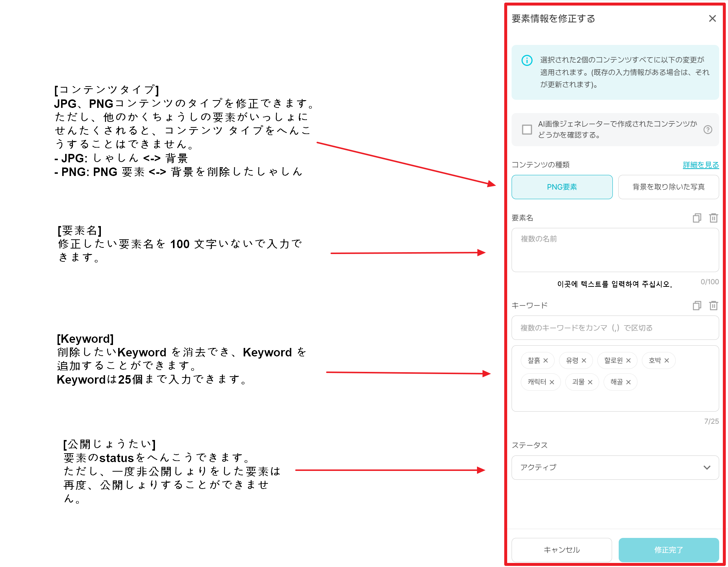Close the 要素情報を修正する panel
The width and height of the screenshot is (728, 567).
tap(713, 18)
